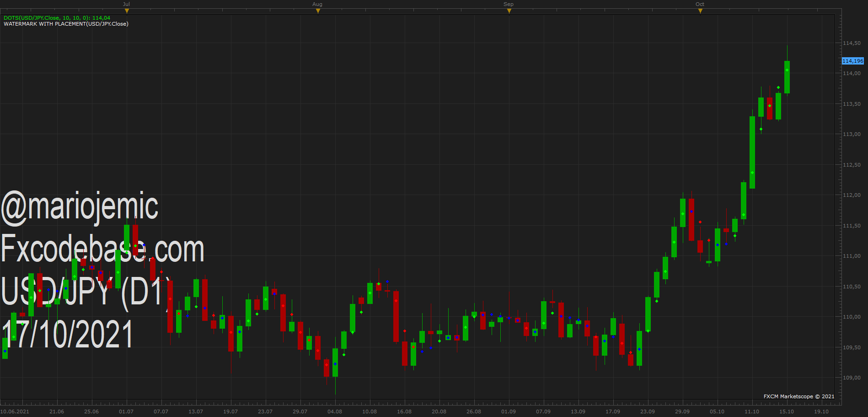868x417 pixels.
Task: Click the 26.08 date axis label
Action: (x=474, y=412)
